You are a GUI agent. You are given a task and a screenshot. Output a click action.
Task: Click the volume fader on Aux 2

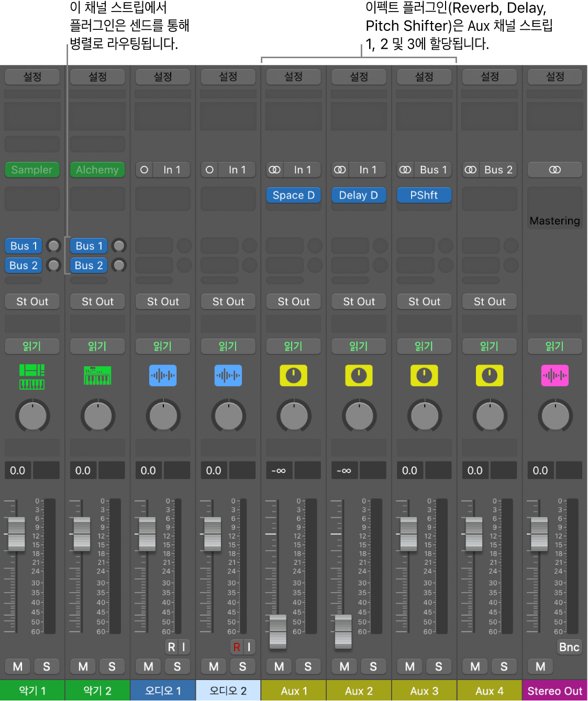tap(343, 630)
